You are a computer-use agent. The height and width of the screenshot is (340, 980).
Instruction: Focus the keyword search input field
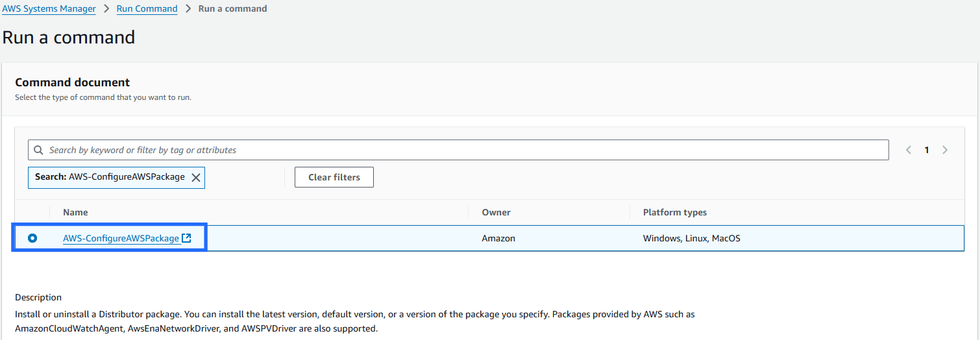click(x=454, y=150)
